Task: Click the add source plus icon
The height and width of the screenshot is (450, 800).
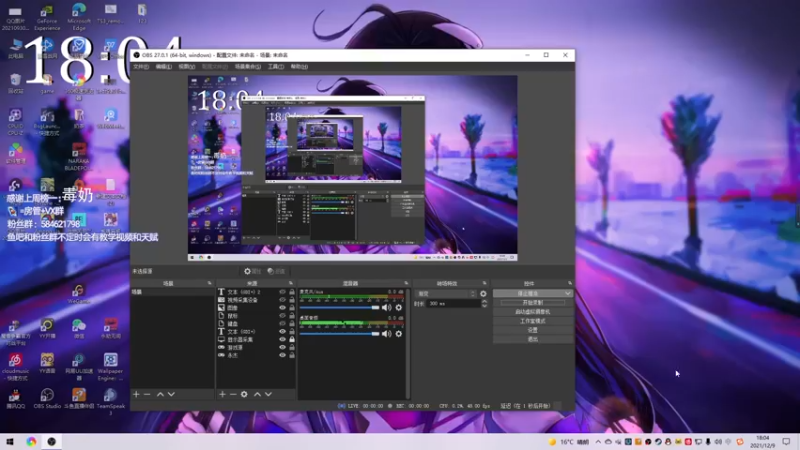Action: (222, 394)
